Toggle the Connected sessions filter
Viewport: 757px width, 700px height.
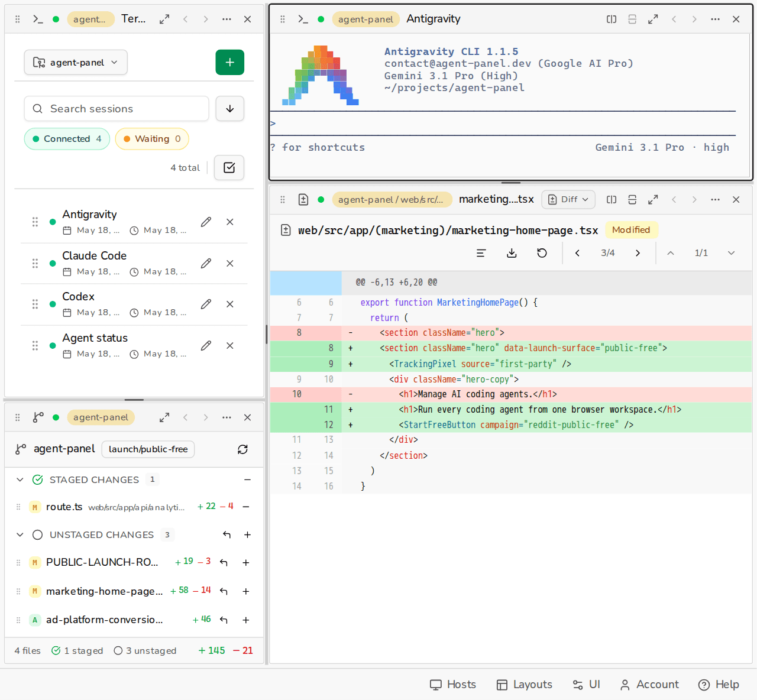67,139
